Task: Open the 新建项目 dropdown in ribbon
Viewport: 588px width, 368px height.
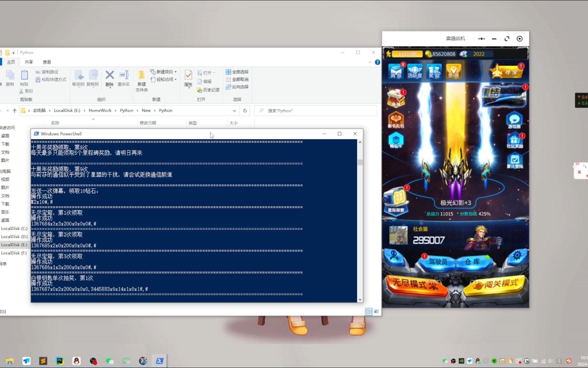Action: [164, 72]
